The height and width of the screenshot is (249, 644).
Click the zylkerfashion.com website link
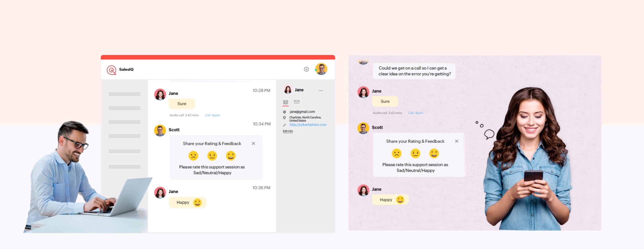coord(308,125)
